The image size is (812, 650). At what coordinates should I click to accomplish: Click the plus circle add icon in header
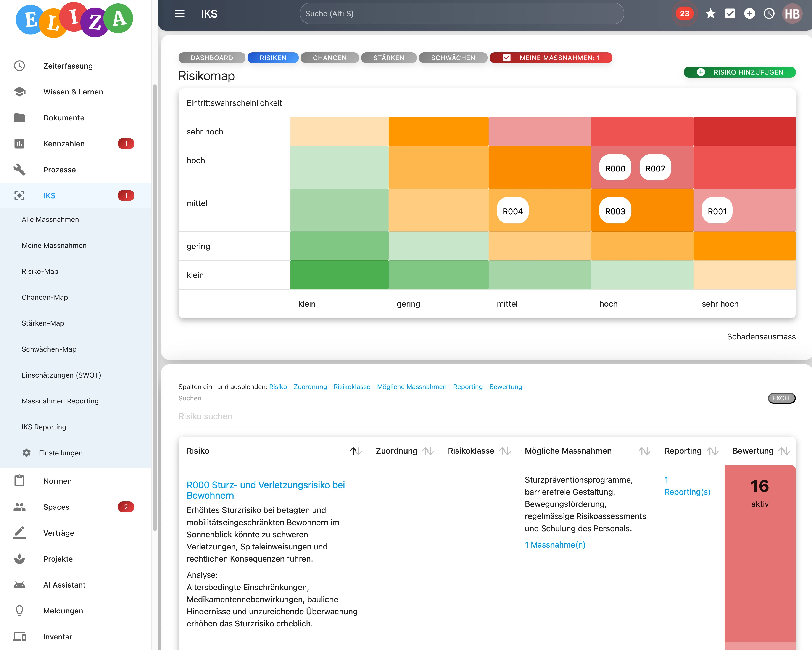pos(749,14)
